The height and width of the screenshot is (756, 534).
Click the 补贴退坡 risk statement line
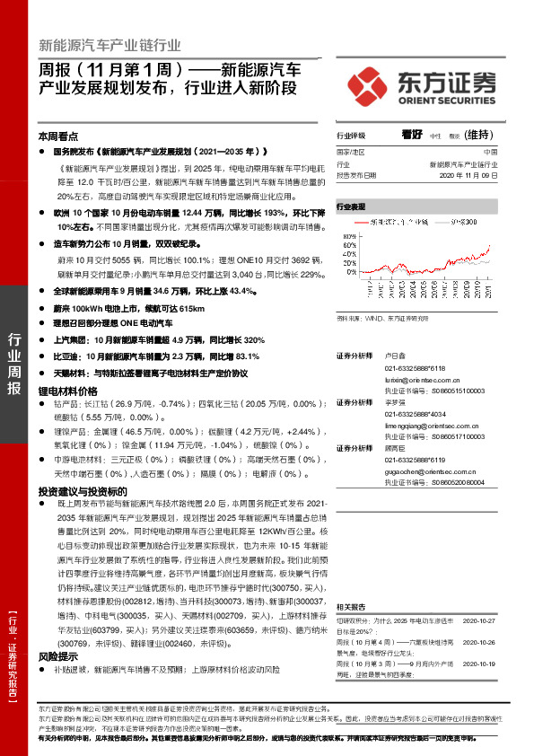point(167,670)
